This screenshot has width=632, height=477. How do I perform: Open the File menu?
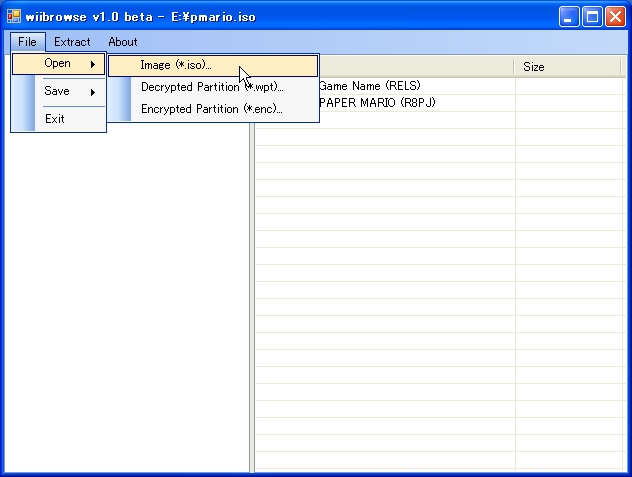point(27,42)
